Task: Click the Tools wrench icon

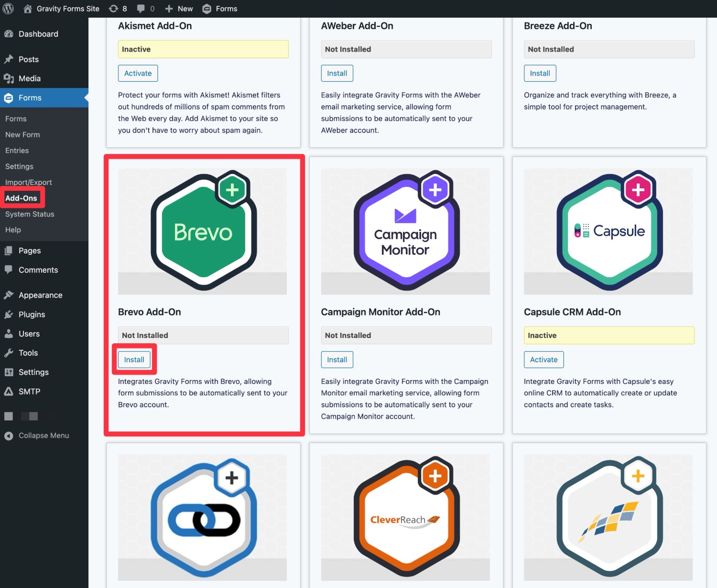Action: [9, 353]
